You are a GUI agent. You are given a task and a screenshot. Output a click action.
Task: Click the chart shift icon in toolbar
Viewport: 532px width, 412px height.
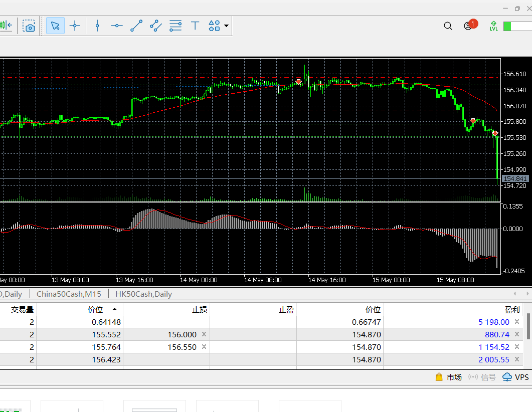(6, 26)
